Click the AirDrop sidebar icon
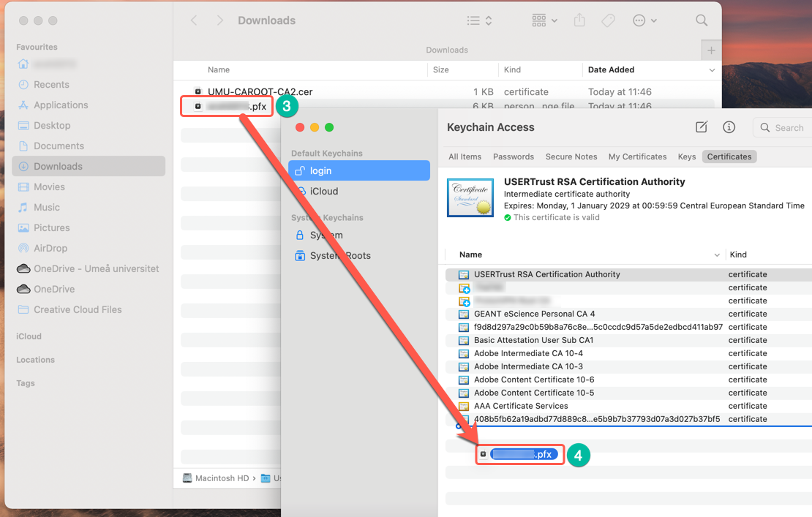This screenshot has height=517, width=812. 23,249
